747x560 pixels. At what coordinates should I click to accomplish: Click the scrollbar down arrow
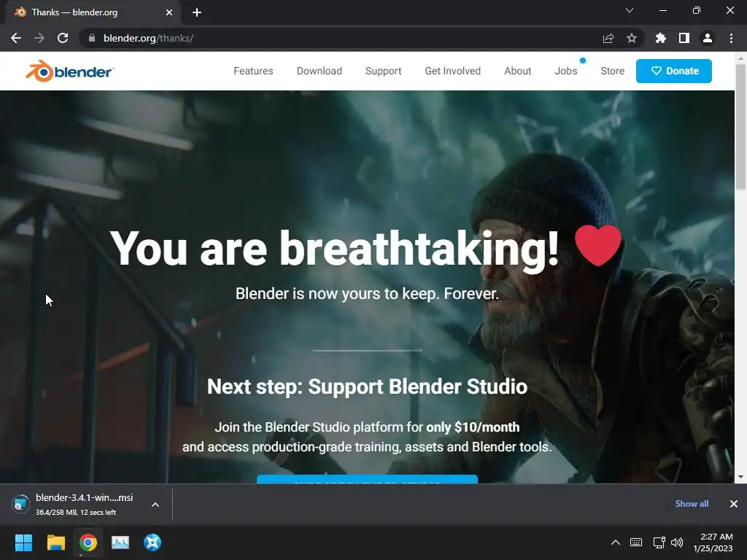740,477
